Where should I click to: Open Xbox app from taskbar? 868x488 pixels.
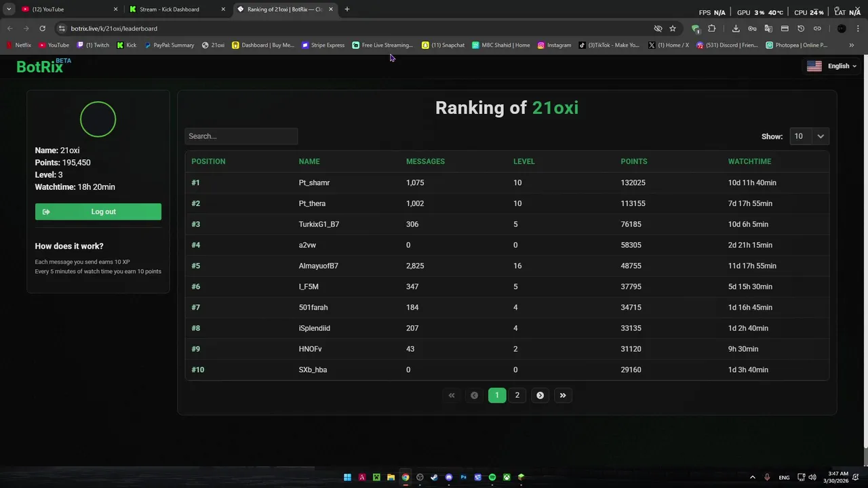tap(507, 477)
